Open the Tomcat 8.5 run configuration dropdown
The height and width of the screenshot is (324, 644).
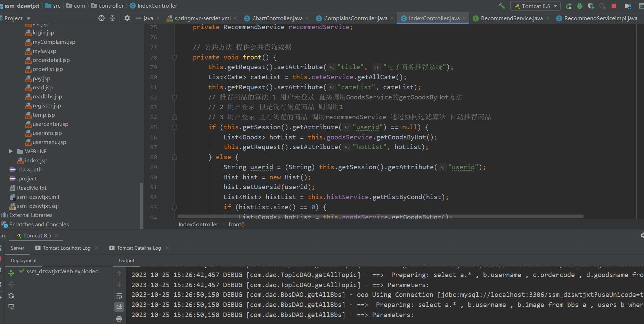coord(535,6)
